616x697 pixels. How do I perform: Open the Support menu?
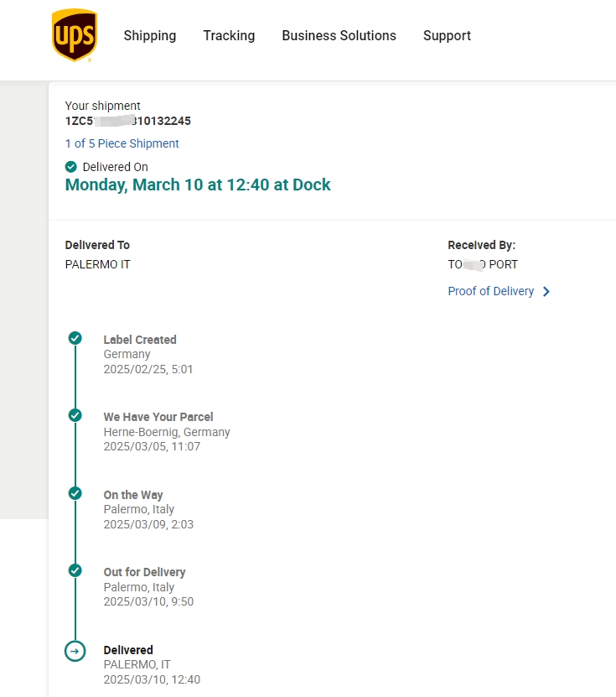point(447,35)
